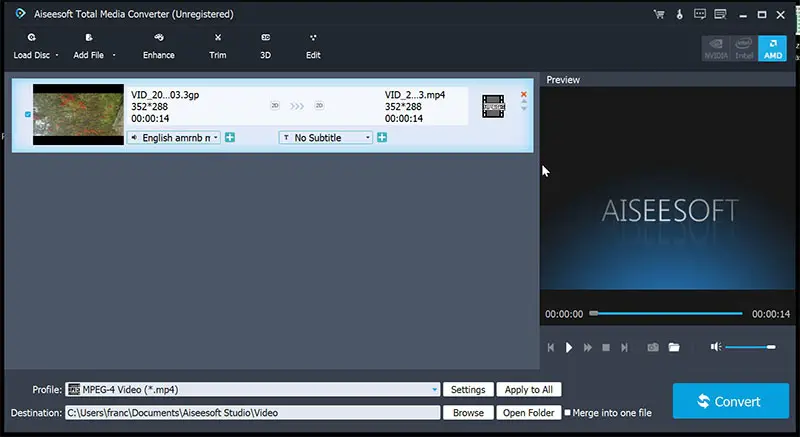The height and width of the screenshot is (437, 800).
Task: Fast forward the preview
Action: [588, 347]
